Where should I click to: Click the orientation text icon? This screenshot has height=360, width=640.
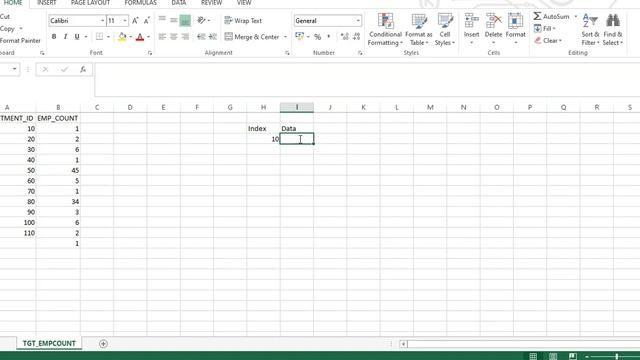coord(201,20)
